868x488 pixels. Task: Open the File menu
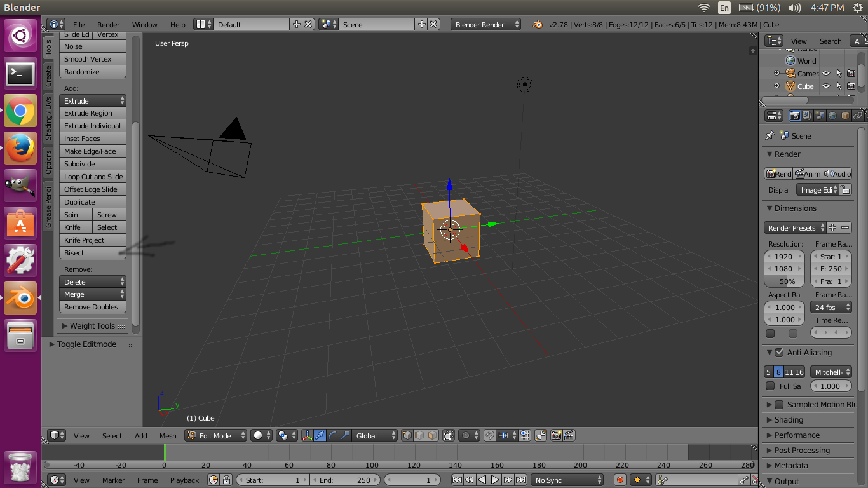[79, 24]
